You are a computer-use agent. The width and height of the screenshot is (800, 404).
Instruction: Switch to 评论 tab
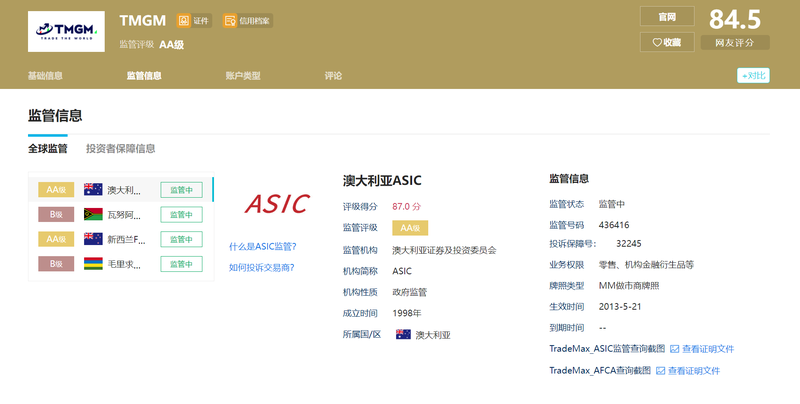coord(333,75)
